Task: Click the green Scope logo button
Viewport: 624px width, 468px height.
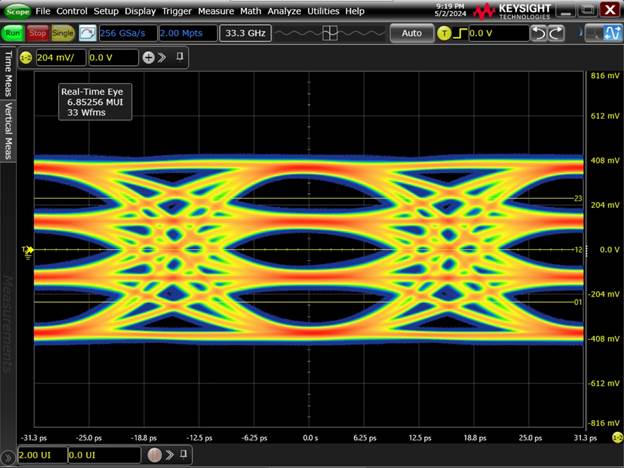Action: pyautogui.click(x=18, y=11)
